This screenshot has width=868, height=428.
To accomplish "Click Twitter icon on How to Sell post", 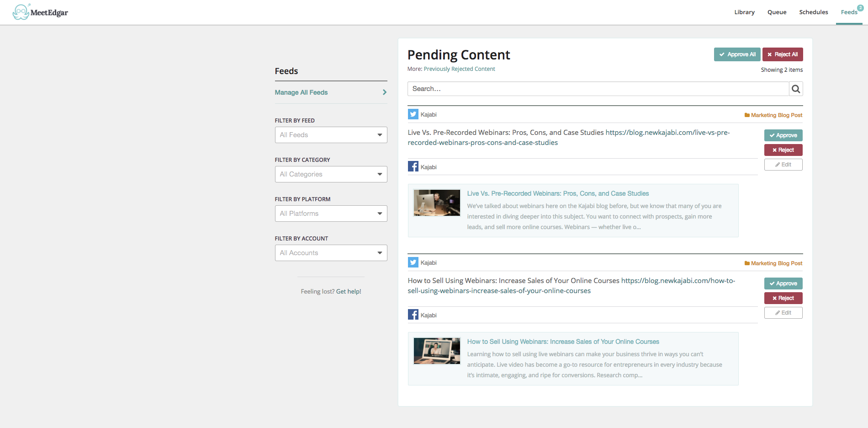I will tap(413, 262).
